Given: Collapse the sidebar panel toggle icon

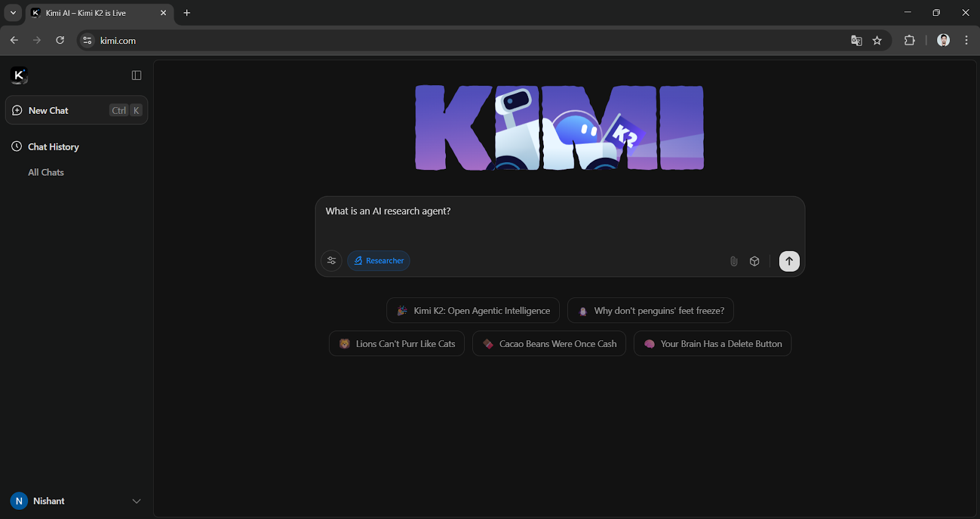Looking at the screenshot, I should click(x=137, y=75).
